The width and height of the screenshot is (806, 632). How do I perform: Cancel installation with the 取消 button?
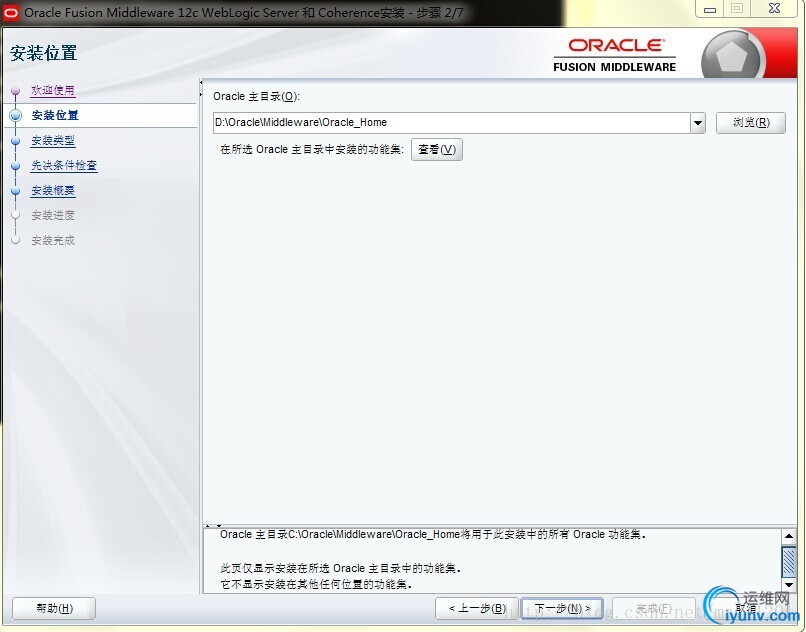point(745,608)
